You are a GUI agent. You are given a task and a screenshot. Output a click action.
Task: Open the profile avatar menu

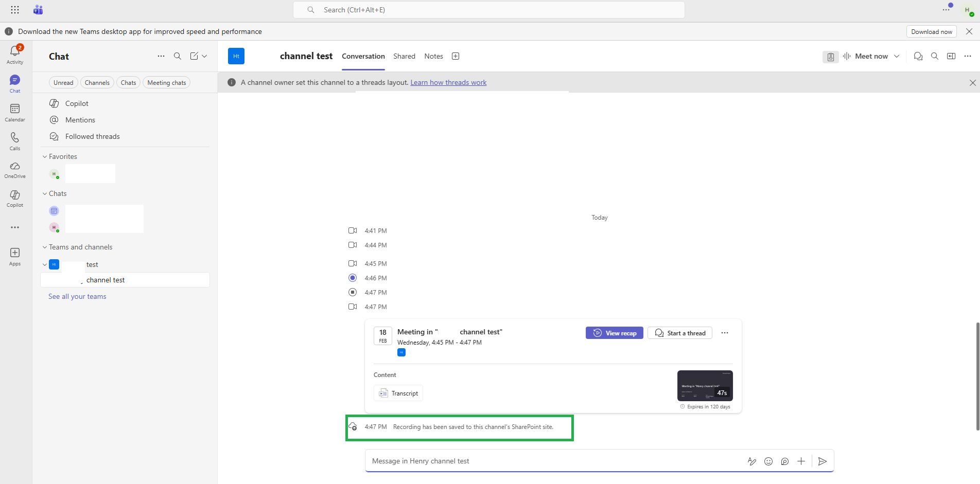point(967,10)
